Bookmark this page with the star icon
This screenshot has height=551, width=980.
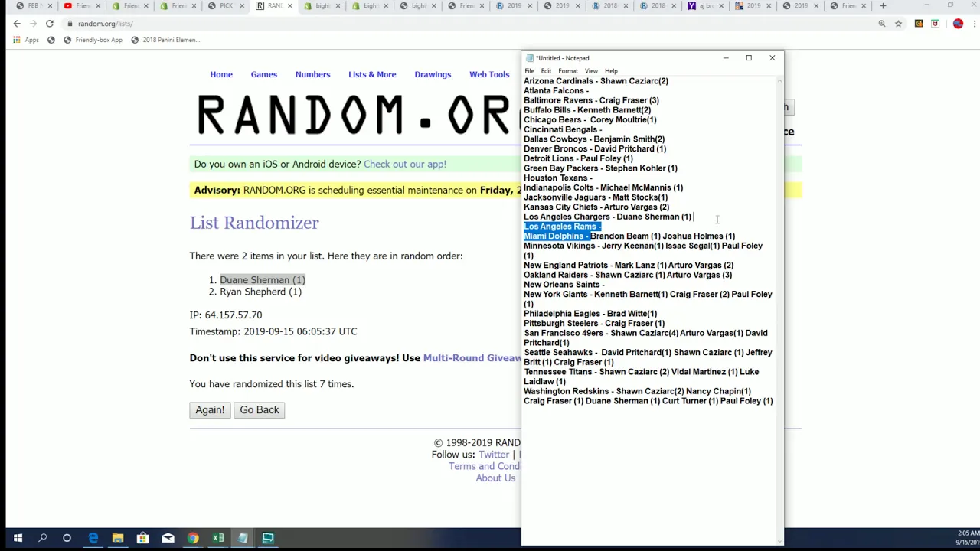(898, 24)
